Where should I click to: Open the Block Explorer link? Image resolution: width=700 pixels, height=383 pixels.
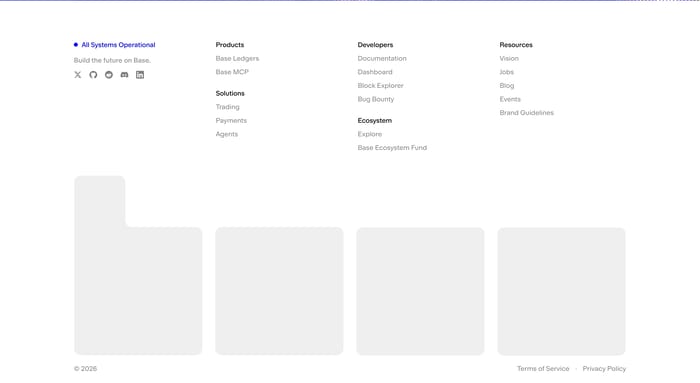380,85
